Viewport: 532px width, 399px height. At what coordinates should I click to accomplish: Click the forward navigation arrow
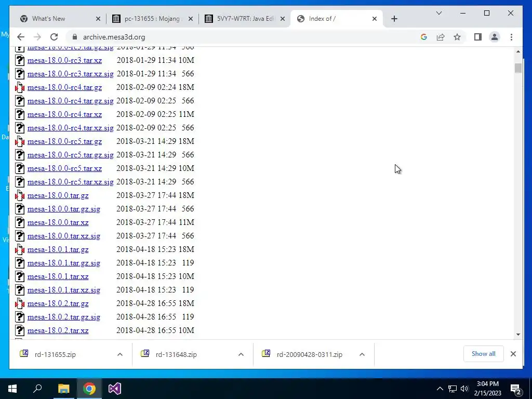(37, 37)
